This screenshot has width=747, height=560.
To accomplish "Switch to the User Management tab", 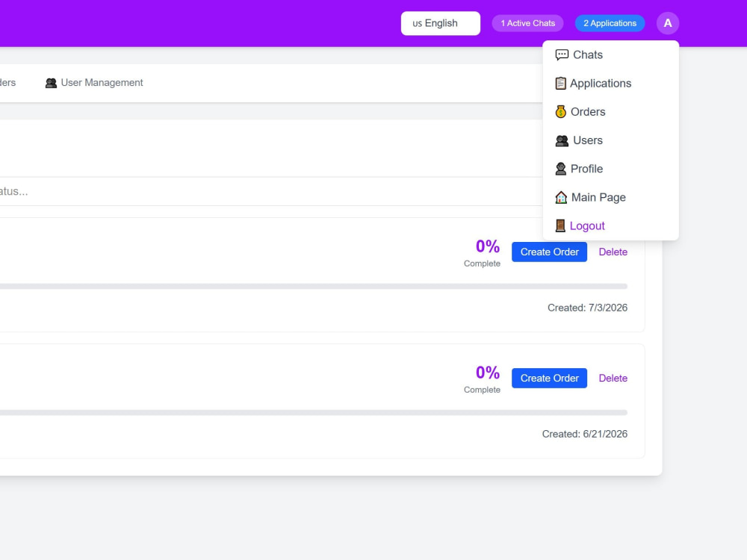I will point(94,83).
